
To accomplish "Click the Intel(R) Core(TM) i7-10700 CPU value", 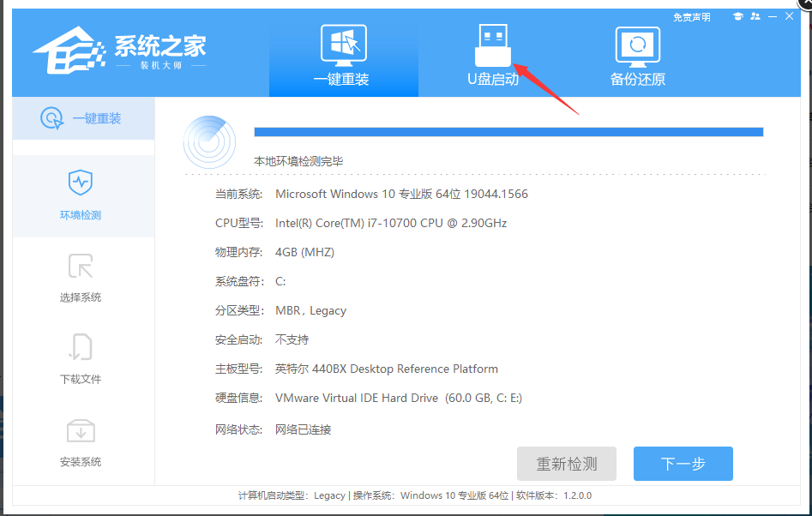I will (x=391, y=223).
